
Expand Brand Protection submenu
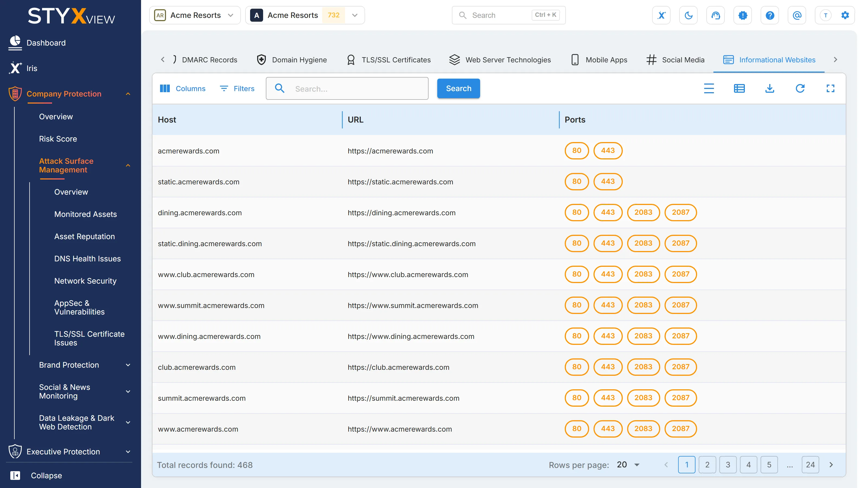coord(128,365)
